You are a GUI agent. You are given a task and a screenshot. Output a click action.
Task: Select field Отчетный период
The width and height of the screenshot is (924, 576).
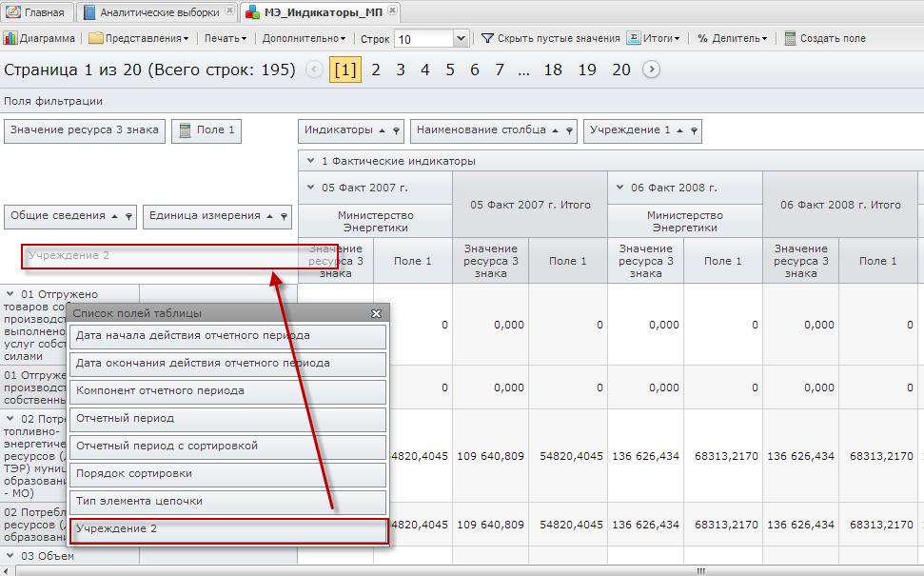click(x=228, y=419)
